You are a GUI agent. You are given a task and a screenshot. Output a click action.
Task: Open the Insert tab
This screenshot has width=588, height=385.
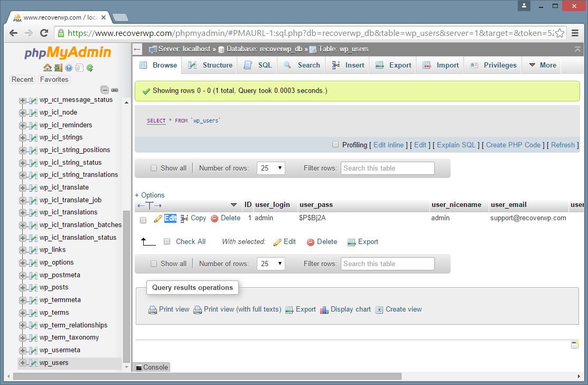(x=348, y=65)
